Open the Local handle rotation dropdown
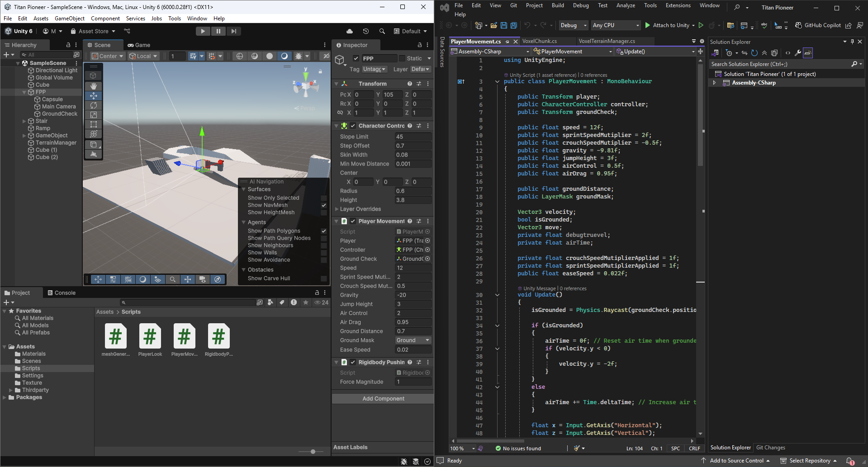 [143, 56]
